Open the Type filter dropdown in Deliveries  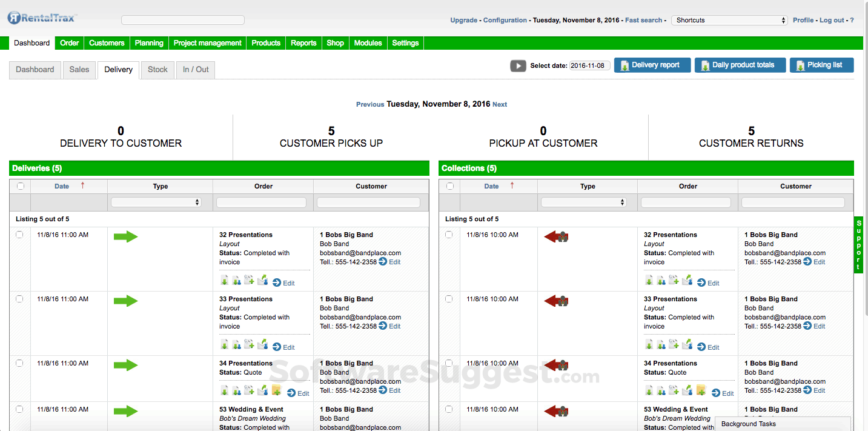[156, 201]
